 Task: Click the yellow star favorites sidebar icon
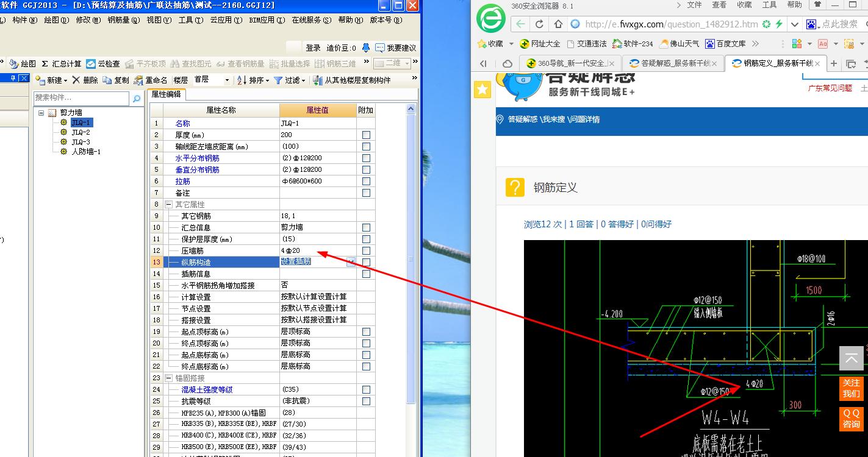pyautogui.click(x=482, y=90)
